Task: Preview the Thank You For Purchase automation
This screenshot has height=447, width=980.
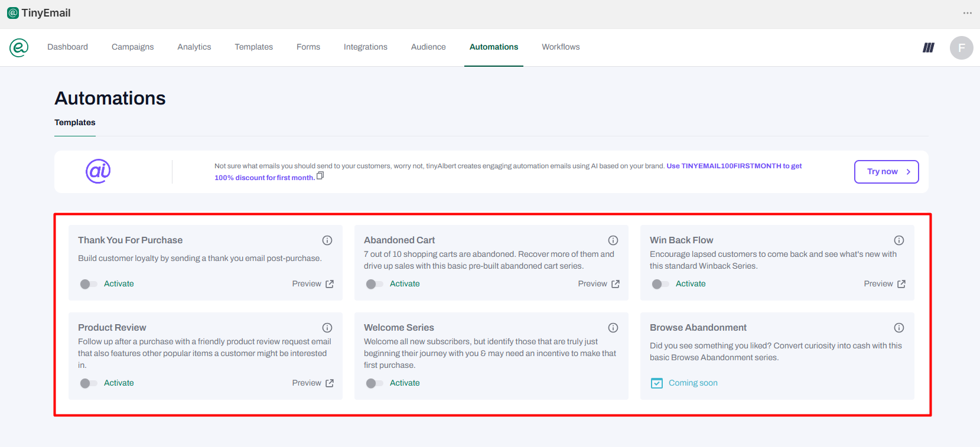Action: 313,284
